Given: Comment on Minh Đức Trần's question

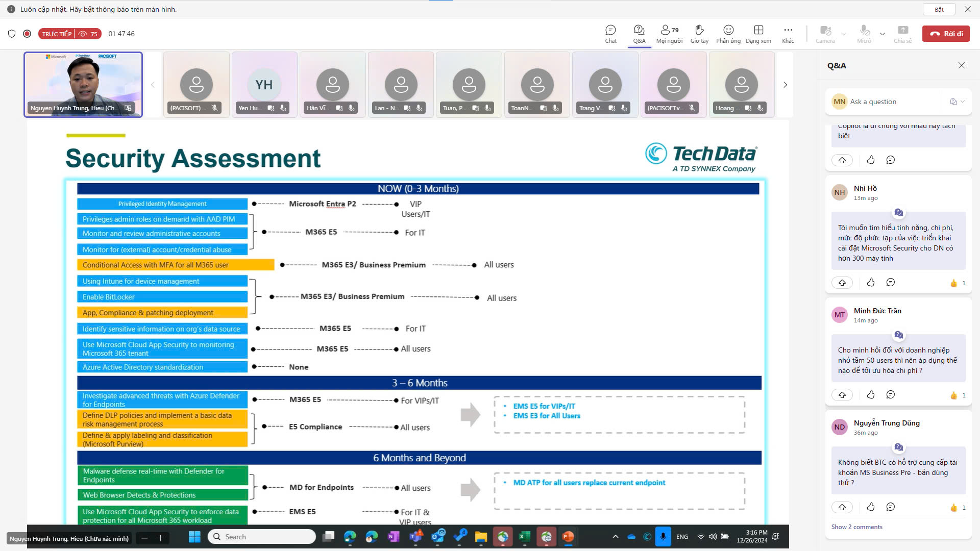Looking at the screenshot, I should coord(891,395).
